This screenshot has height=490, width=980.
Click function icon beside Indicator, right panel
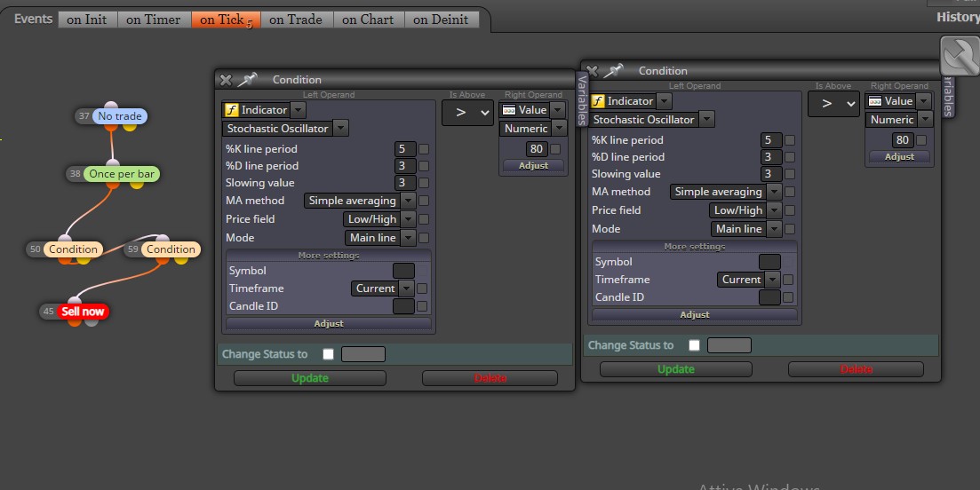[598, 101]
